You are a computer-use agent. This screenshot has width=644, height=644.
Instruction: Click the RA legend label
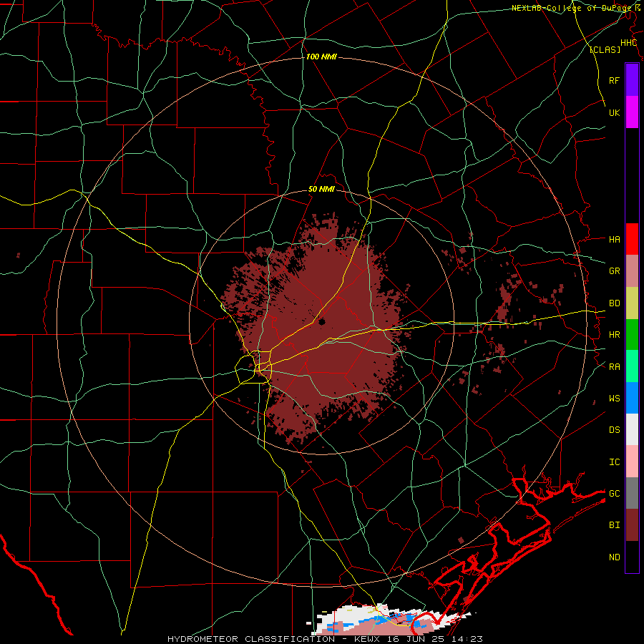(614, 367)
